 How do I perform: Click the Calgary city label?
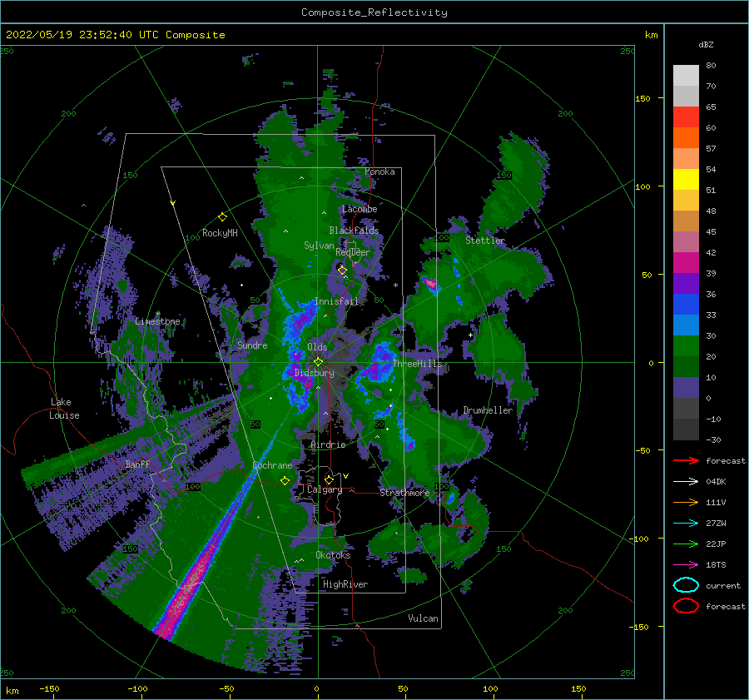(325, 489)
